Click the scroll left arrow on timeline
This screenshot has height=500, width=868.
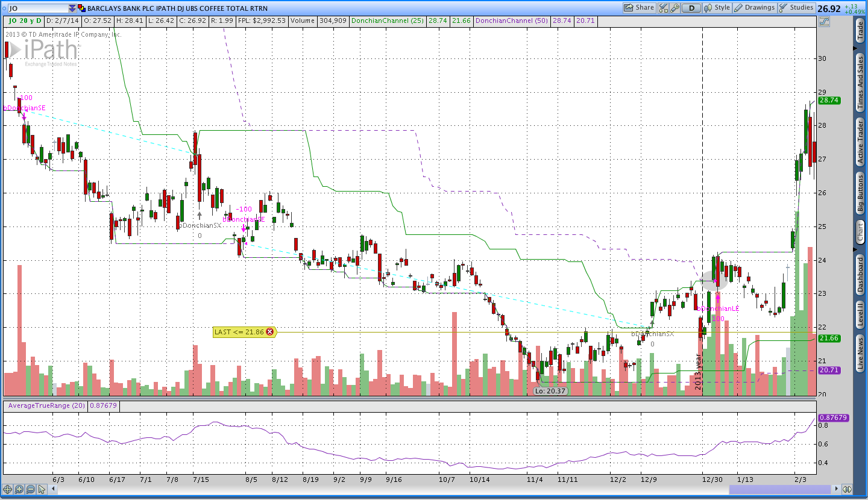(53, 489)
